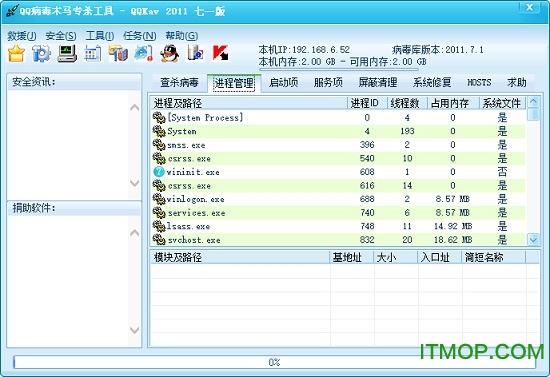Sort by 系统文件 column header
Image resolution: width=550 pixels, height=377 pixels.
coord(502,103)
